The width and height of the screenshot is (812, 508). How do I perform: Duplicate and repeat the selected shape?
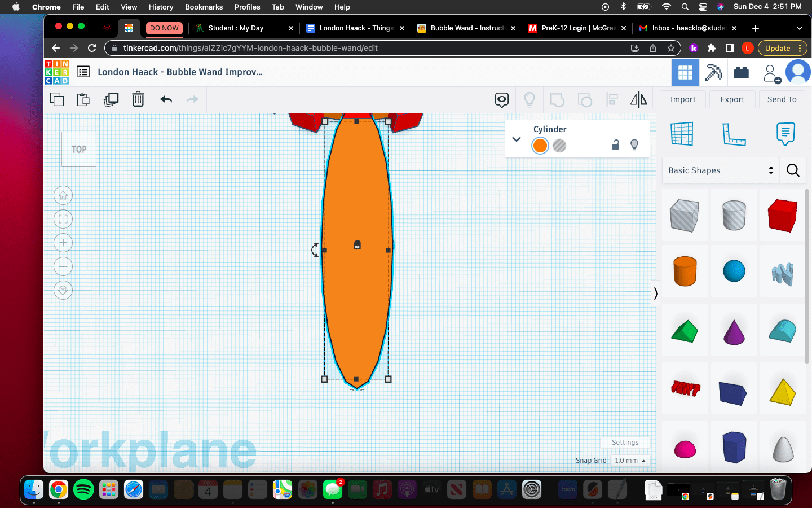click(111, 100)
